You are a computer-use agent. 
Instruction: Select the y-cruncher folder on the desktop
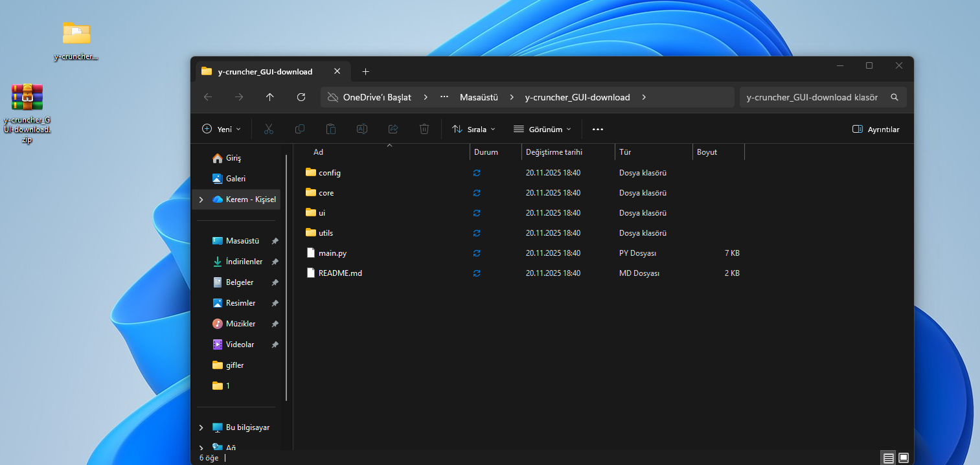click(76, 40)
